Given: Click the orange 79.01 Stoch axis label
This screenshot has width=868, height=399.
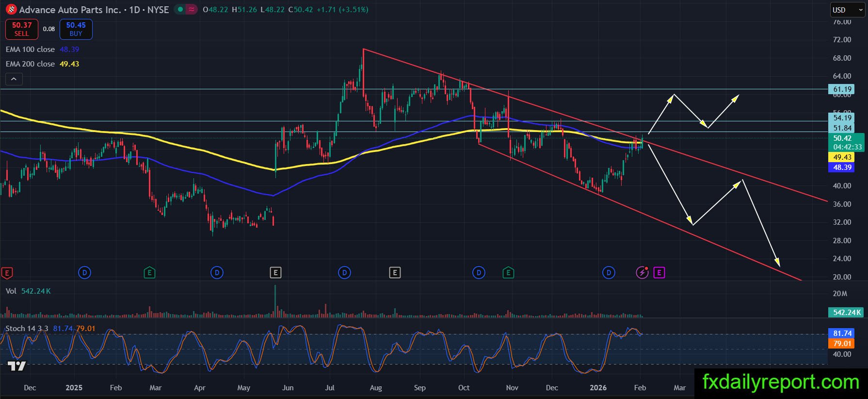Looking at the screenshot, I should click(842, 344).
